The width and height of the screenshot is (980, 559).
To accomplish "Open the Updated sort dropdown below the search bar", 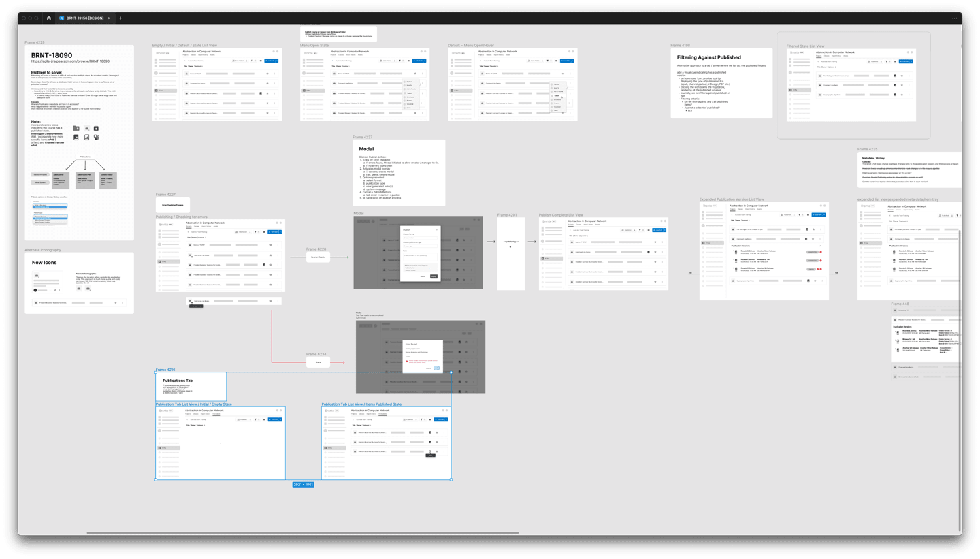I will click(x=367, y=425).
